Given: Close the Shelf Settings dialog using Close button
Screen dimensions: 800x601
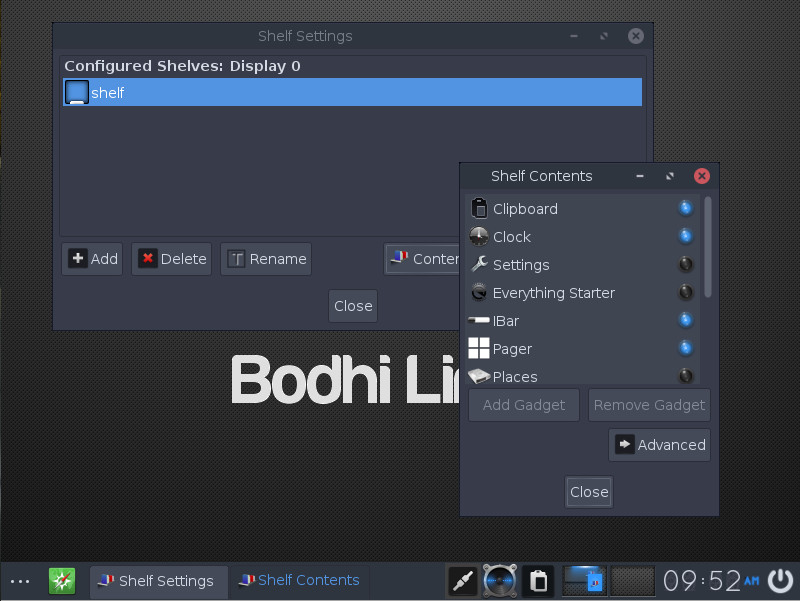Looking at the screenshot, I should (x=353, y=306).
